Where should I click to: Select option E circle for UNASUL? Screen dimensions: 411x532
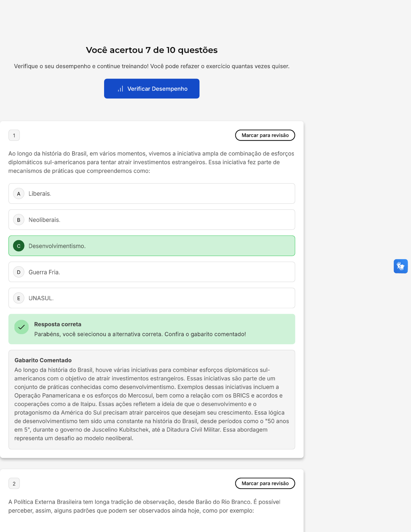(19, 298)
